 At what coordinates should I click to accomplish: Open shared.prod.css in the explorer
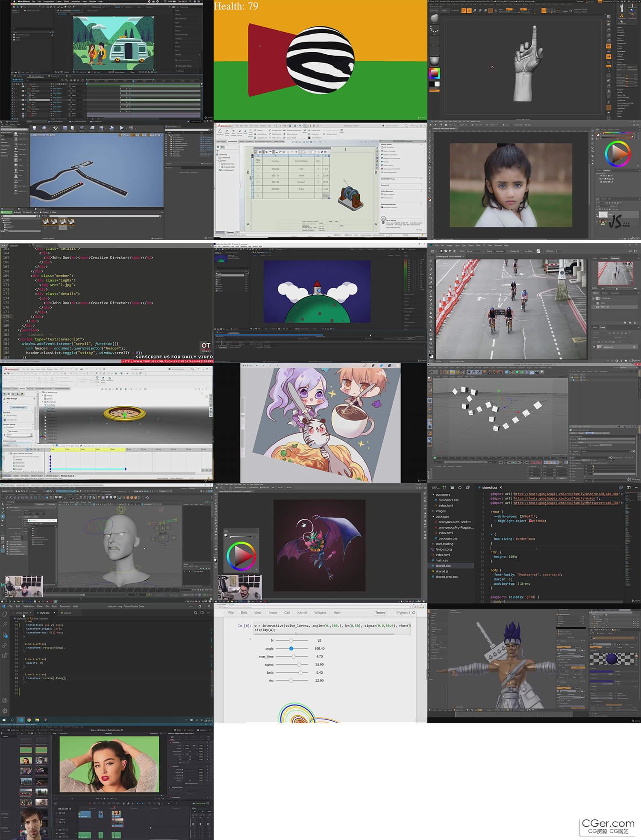pos(447,577)
